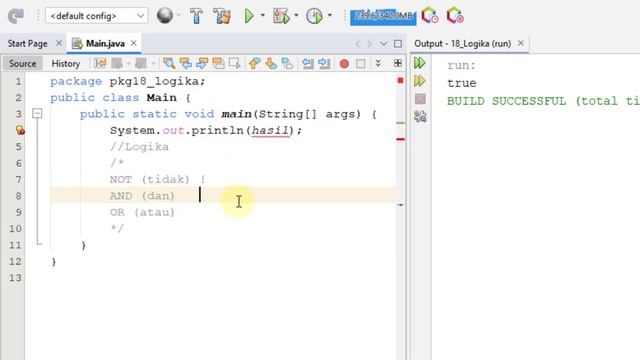Open the Run Project dropdown arrow

click(262, 16)
